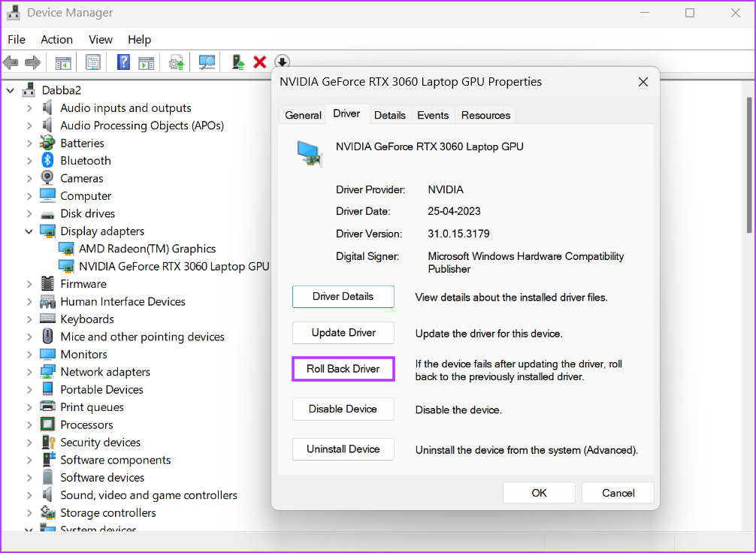Expand the Computer category arrow
Screen dimensions: 756x553
click(x=29, y=196)
